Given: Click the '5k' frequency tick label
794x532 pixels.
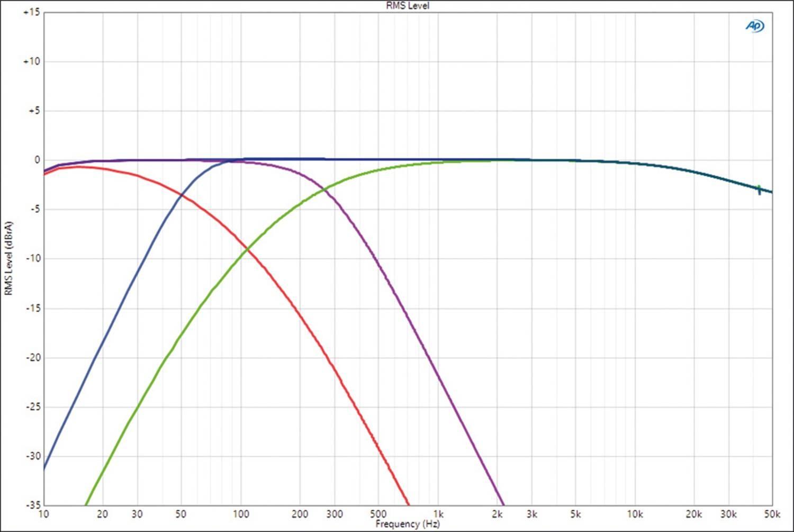Looking at the screenshot, I should pyautogui.click(x=575, y=514).
